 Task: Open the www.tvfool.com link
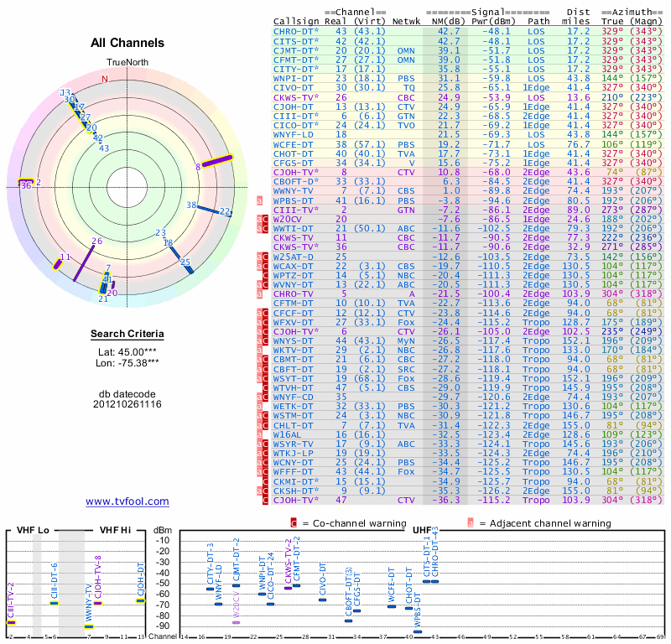[x=127, y=501]
